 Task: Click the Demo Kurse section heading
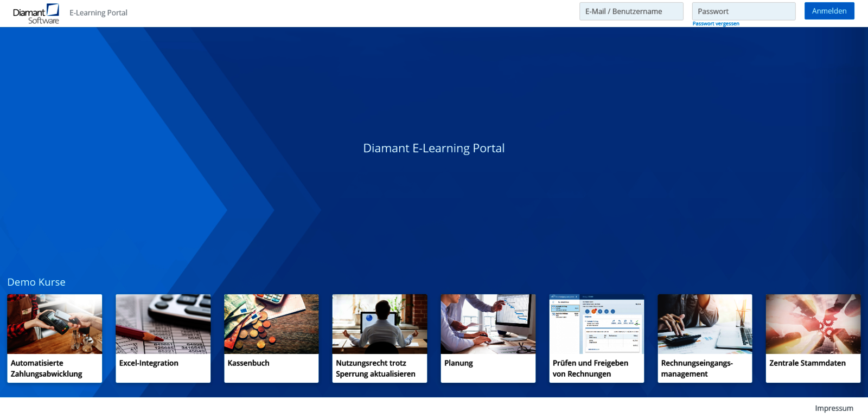[x=36, y=282]
